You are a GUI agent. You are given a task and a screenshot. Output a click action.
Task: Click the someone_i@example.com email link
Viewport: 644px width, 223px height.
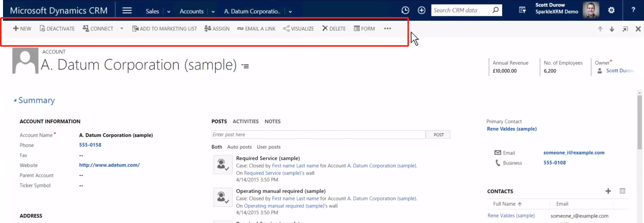pos(574,153)
